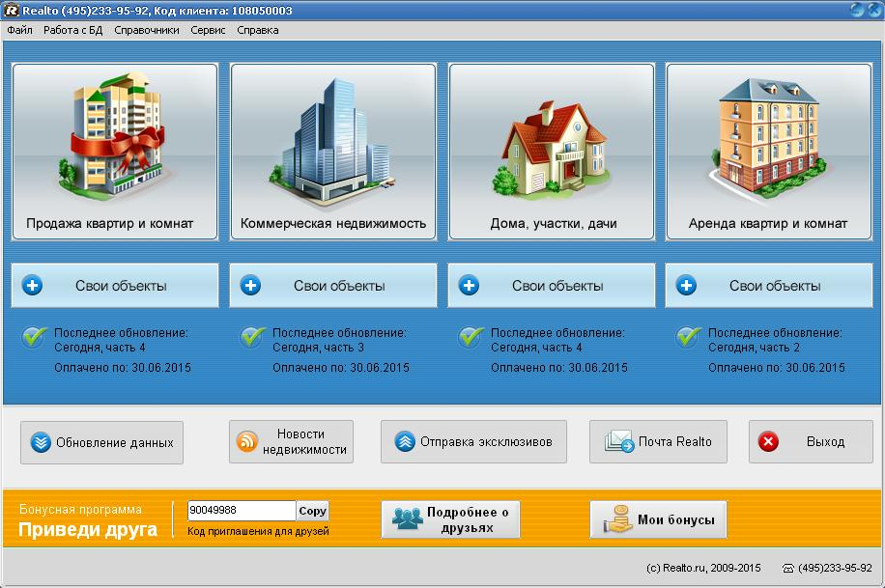Click green checkmark under Дома, участки column

pyautogui.click(x=471, y=337)
